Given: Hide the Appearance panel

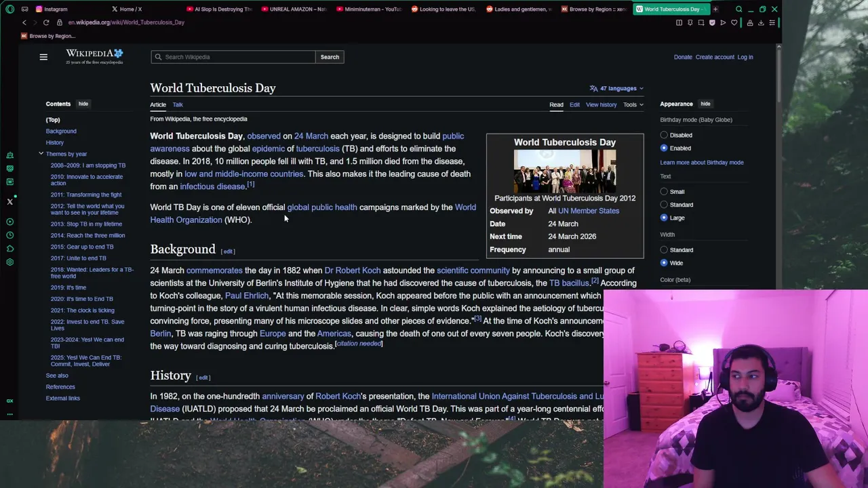Looking at the screenshot, I should click(705, 104).
